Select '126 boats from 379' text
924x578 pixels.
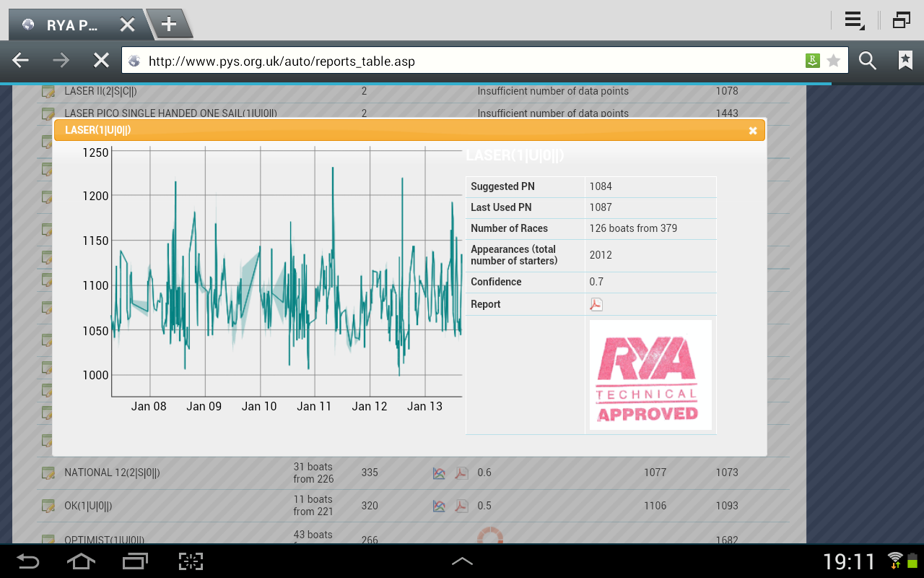click(x=633, y=228)
